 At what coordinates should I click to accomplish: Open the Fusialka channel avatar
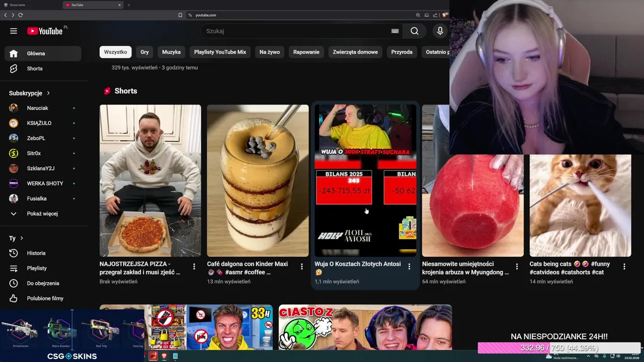pyautogui.click(x=14, y=199)
